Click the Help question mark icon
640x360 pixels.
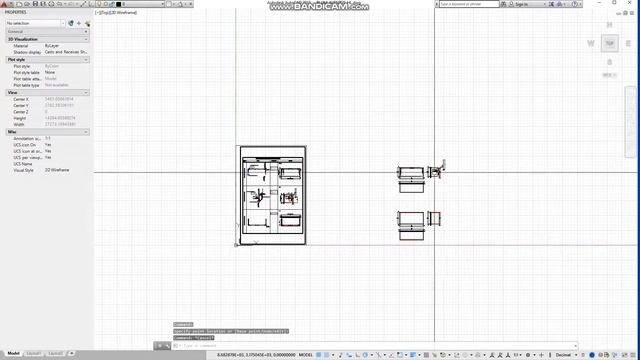click(575, 4)
